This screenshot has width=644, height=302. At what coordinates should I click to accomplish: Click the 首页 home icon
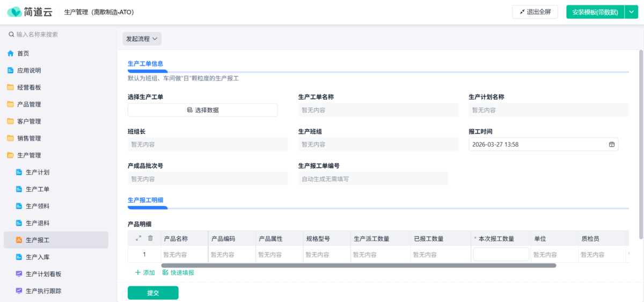[10, 53]
